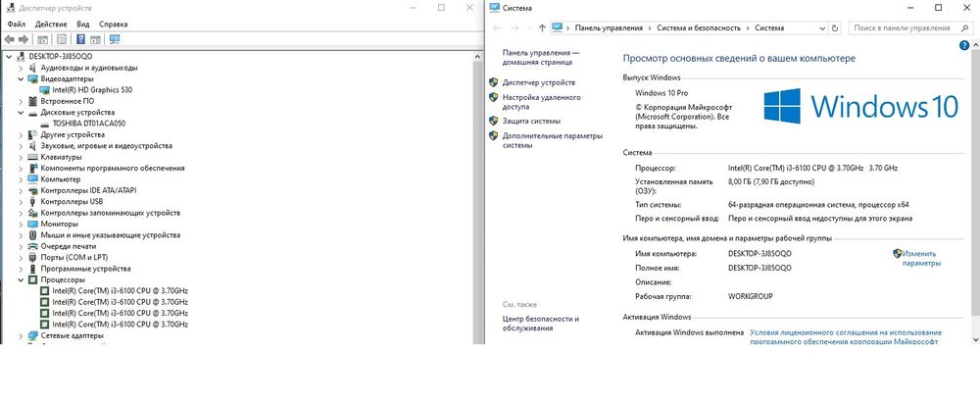Open Панель управления — домашняя страница link
Screen dimensions: 980x402
(x=541, y=58)
